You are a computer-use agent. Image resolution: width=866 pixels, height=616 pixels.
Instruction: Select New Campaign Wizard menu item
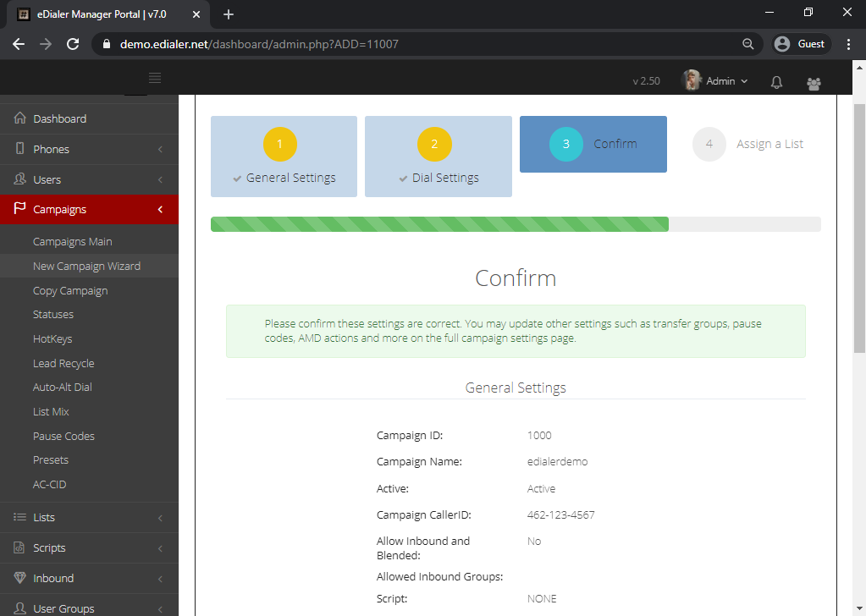(86, 266)
